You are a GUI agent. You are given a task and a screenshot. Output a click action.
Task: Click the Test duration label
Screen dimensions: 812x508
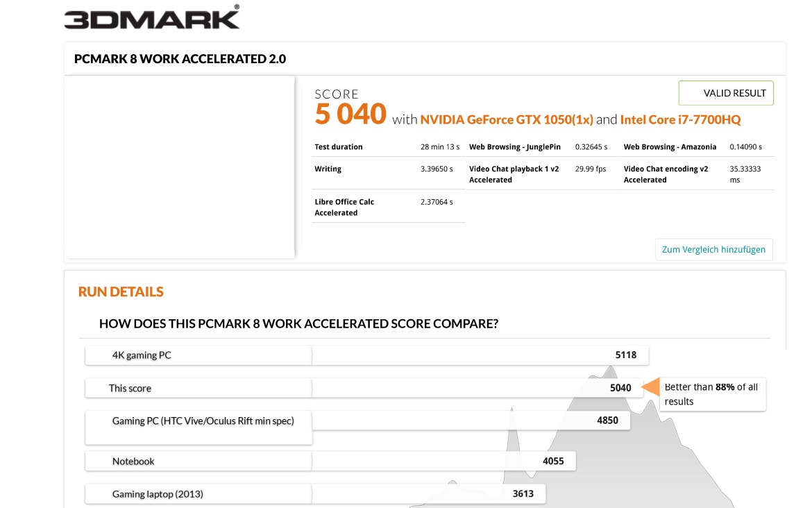(339, 147)
